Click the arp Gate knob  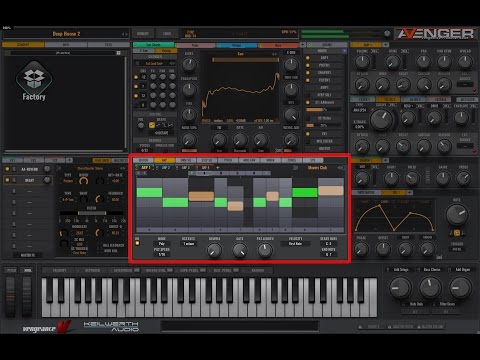240,250
